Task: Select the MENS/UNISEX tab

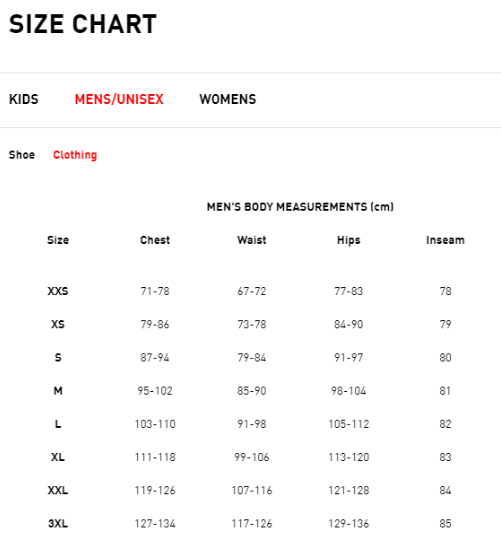Action: coord(119,99)
